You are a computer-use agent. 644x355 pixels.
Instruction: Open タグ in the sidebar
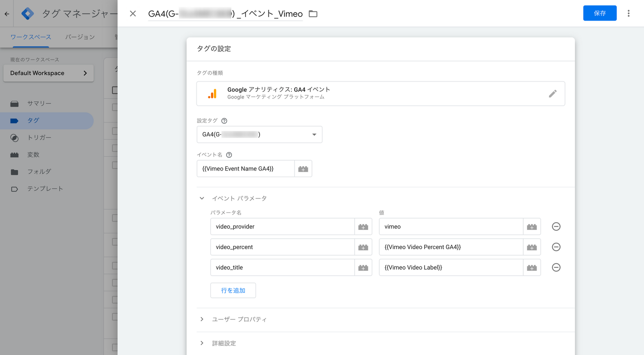pyautogui.click(x=47, y=120)
